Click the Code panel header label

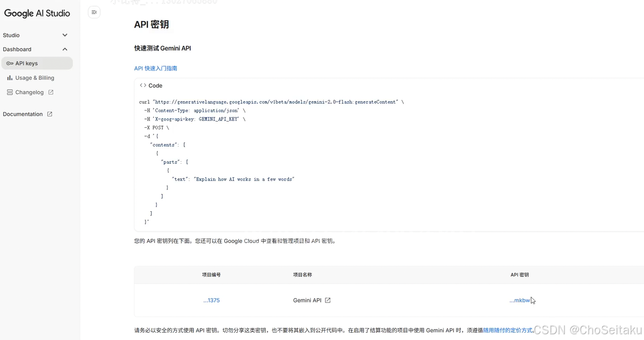(x=155, y=86)
